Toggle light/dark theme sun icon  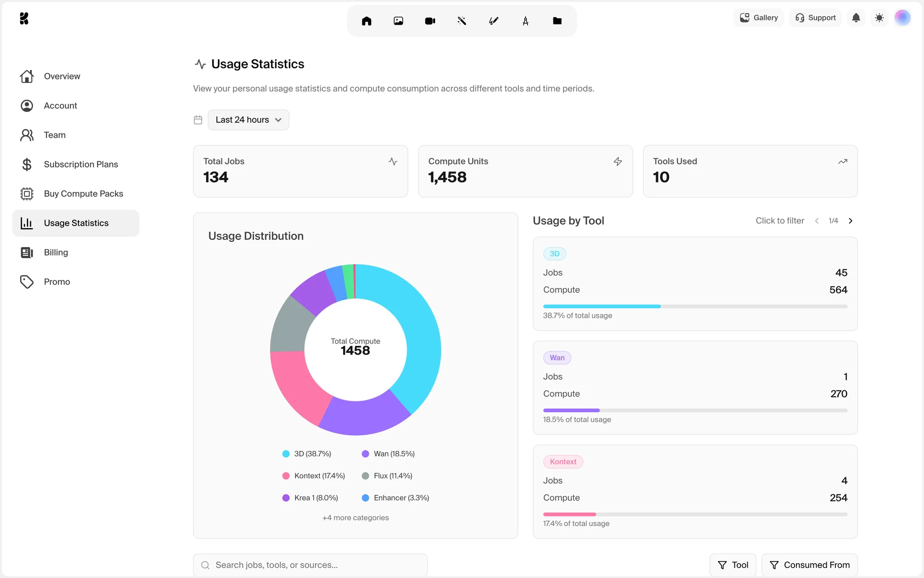[x=879, y=18]
